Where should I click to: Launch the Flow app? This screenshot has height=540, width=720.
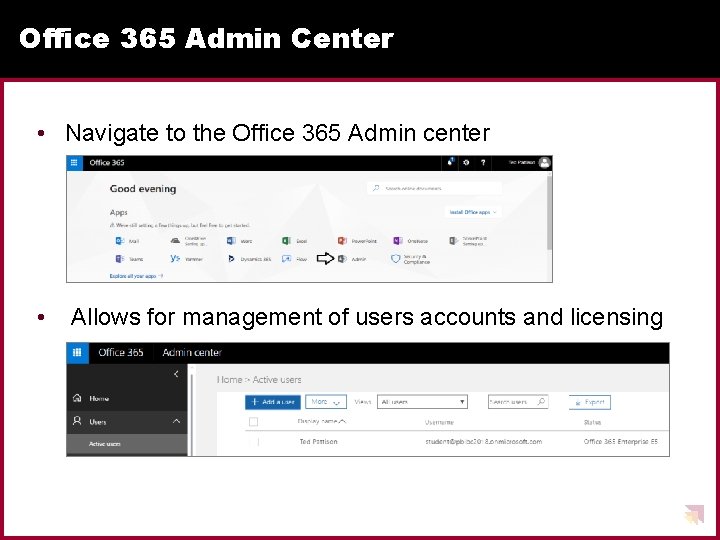294,259
